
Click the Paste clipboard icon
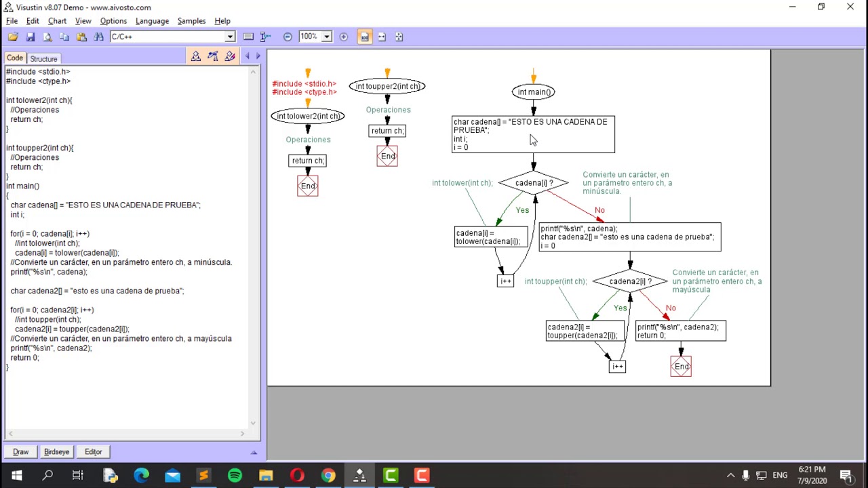[x=81, y=37]
